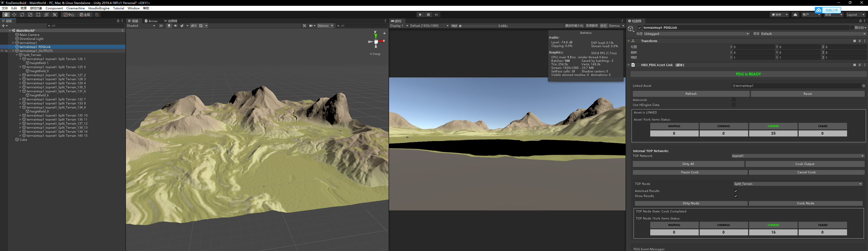Open the TOP Node Split_Terrain dropdown
The image size is (868, 251).
(798, 184)
